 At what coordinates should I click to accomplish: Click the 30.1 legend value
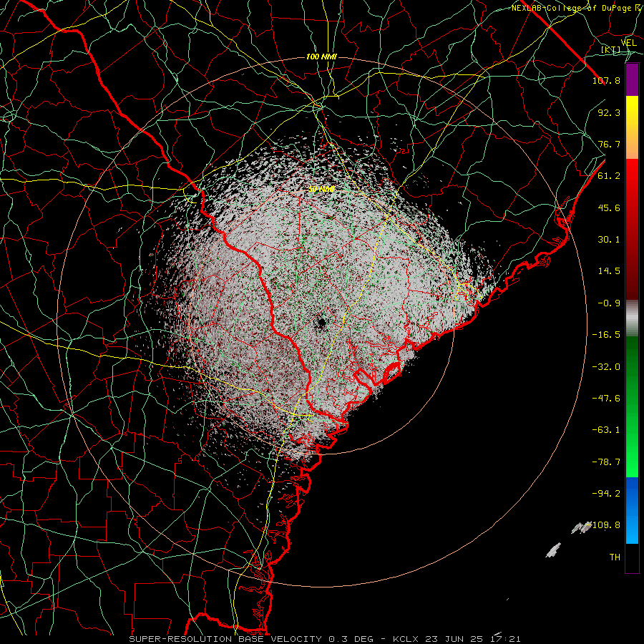pyautogui.click(x=609, y=240)
